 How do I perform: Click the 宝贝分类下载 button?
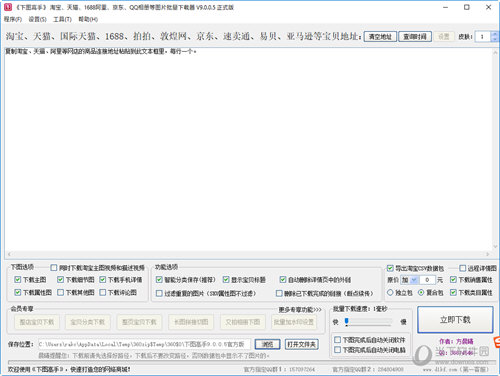(88, 322)
